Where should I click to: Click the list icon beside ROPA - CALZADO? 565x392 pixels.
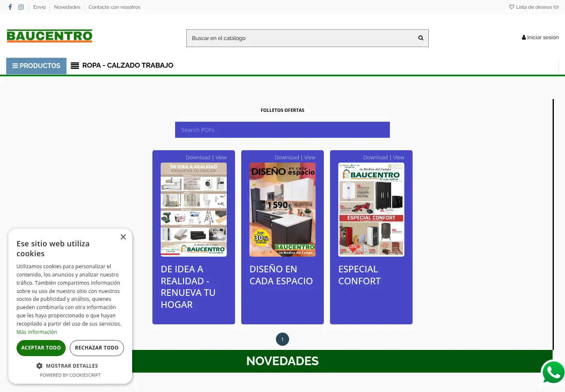pyautogui.click(x=75, y=65)
